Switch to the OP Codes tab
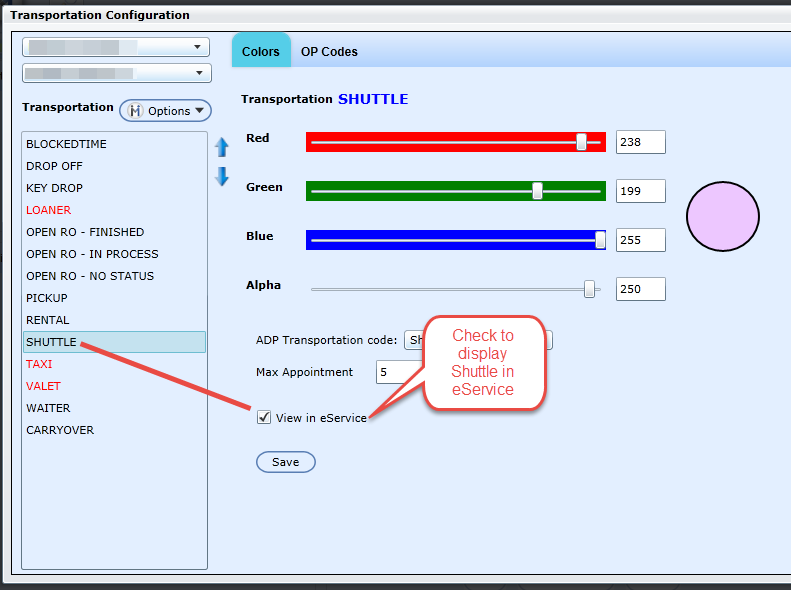 coord(329,51)
